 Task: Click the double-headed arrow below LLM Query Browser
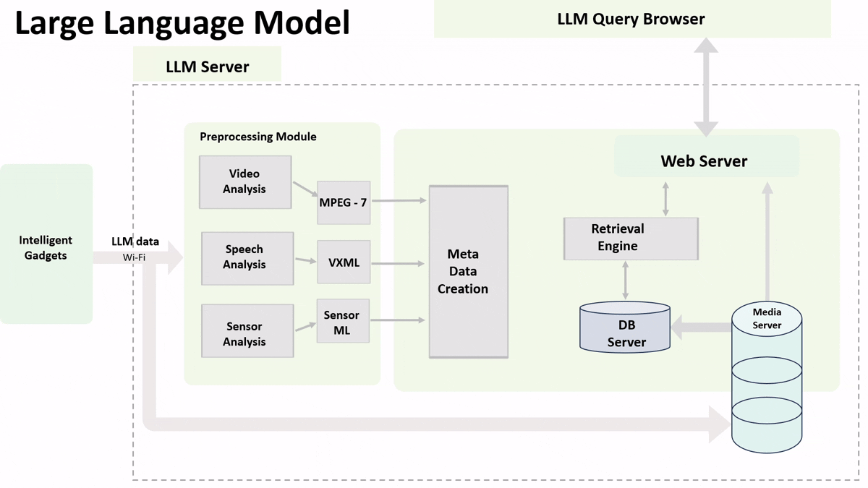(x=706, y=87)
